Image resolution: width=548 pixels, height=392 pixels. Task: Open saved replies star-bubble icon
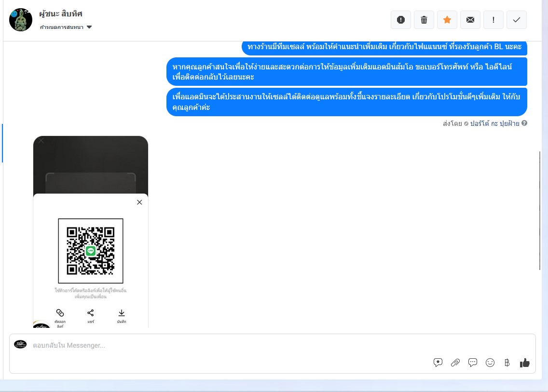click(x=438, y=363)
